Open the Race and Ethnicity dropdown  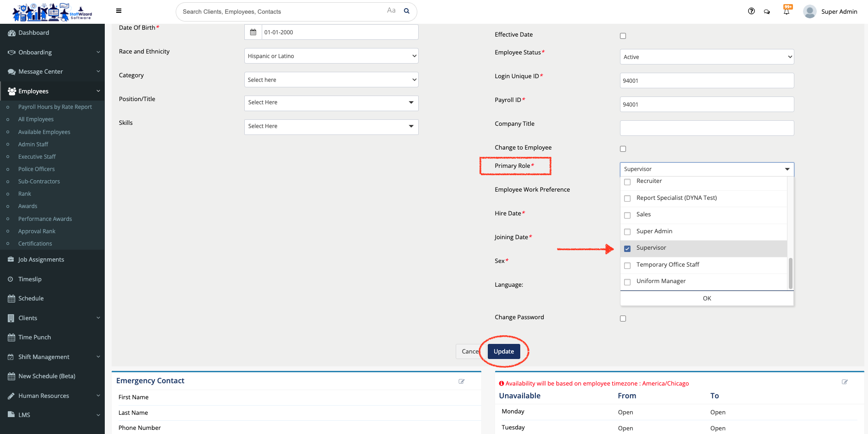point(331,56)
